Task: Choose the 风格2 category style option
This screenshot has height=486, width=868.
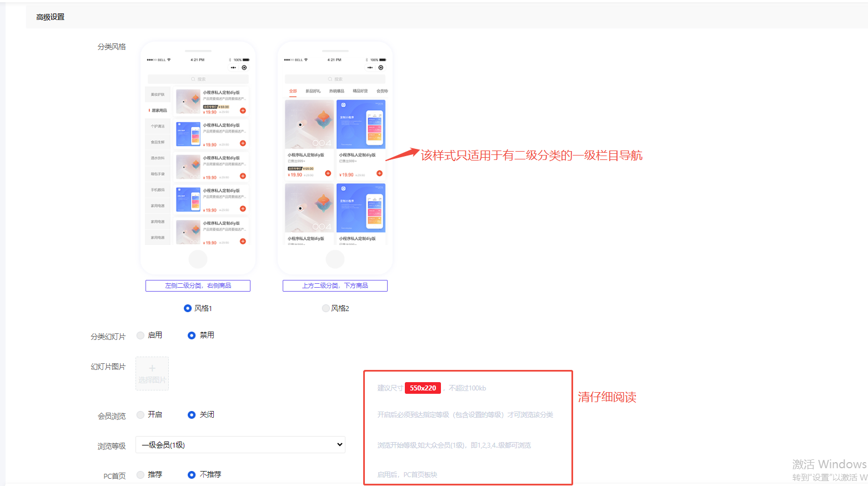Action: click(x=325, y=308)
